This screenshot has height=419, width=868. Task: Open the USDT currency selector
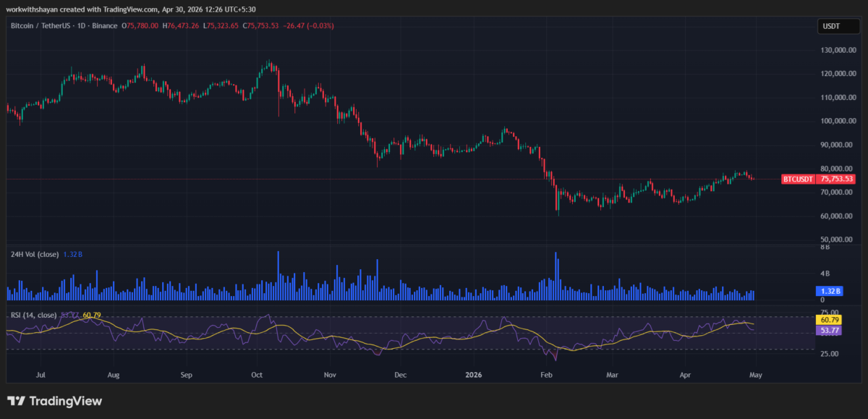831,26
